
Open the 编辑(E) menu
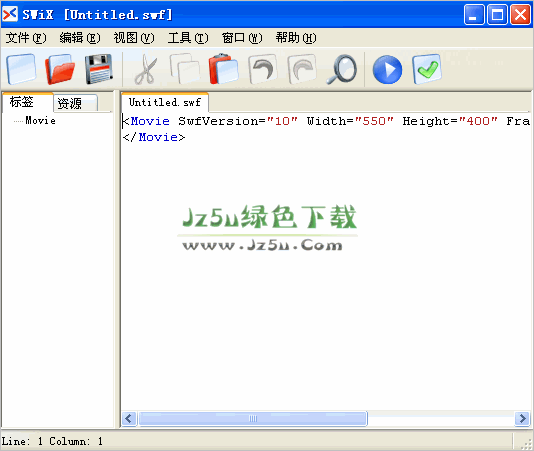tap(80, 37)
